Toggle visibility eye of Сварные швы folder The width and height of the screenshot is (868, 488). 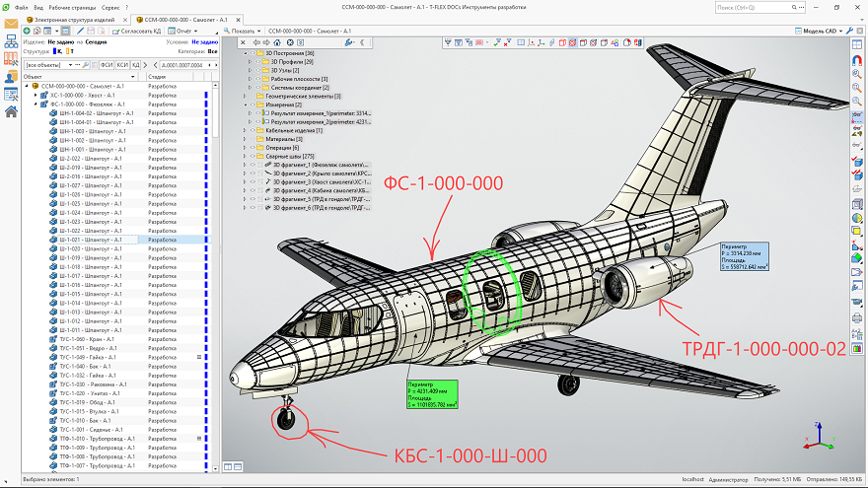coord(253,156)
